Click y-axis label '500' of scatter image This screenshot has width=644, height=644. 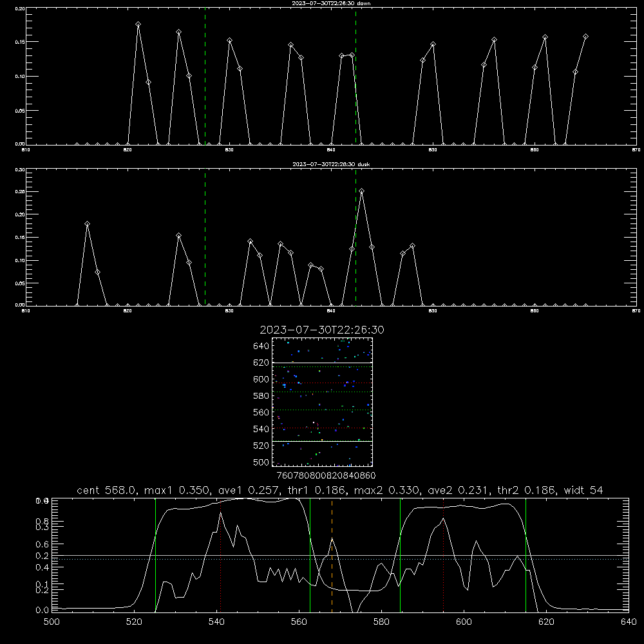[x=261, y=462]
